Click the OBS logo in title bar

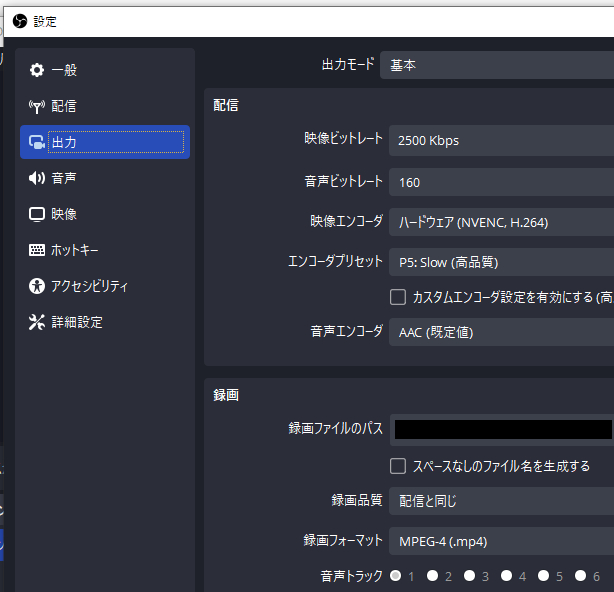coord(19,21)
